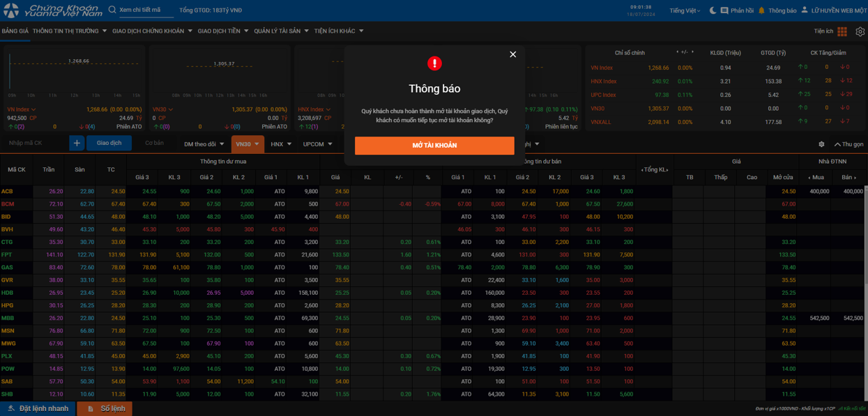Click the plus button to add stock code
This screenshot has width=868, height=416.
77,143
